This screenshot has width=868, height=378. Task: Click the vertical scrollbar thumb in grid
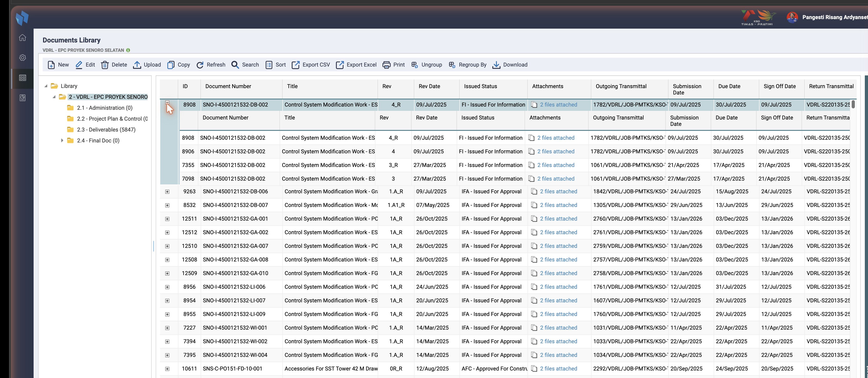click(x=853, y=104)
